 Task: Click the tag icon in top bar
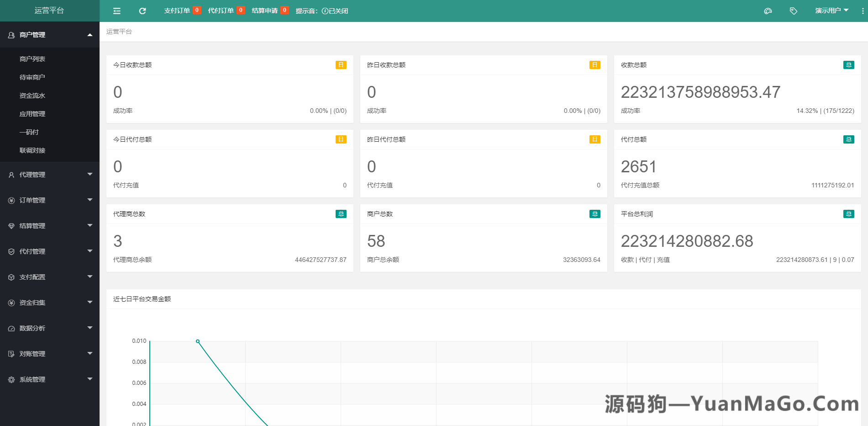click(x=793, y=11)
